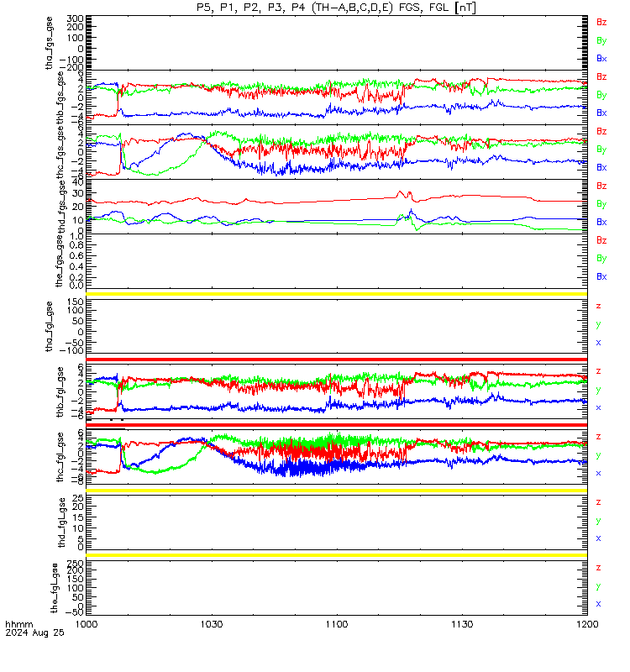Click blue Bx legend of tha_fgs_gse panel

tap(601, 59)
